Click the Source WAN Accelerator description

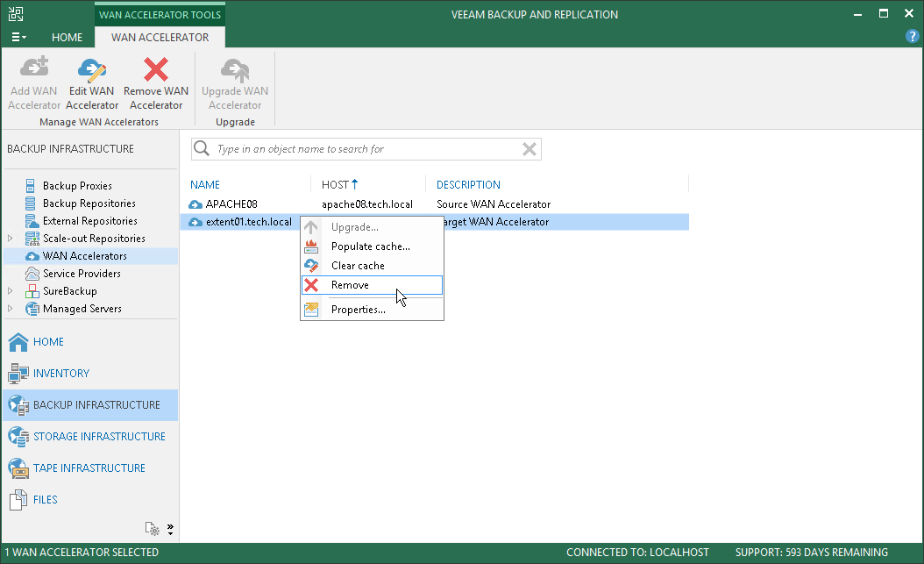tap(494, 203)
